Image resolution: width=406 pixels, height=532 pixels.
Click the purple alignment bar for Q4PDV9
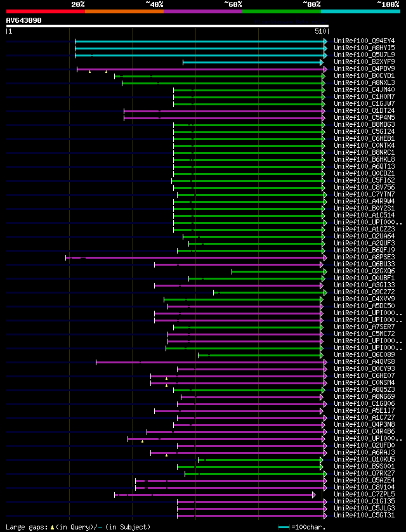200,69
